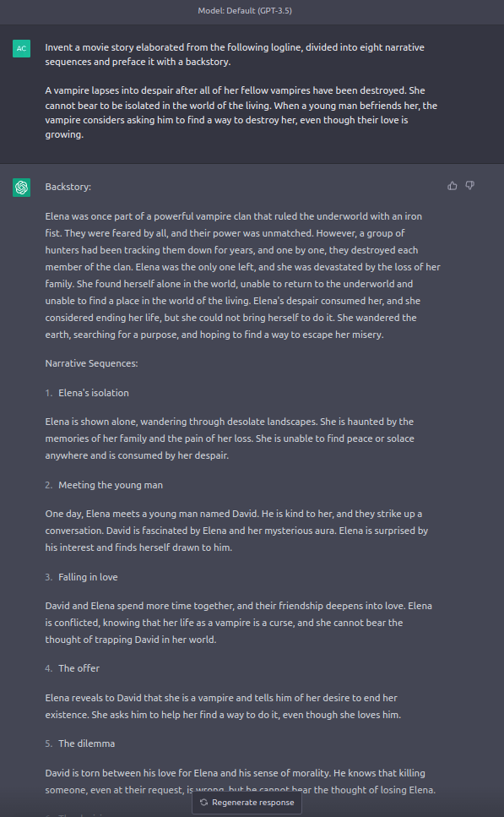
Task: Click the thumbs up icon on the response
Action: pos(452,186)
